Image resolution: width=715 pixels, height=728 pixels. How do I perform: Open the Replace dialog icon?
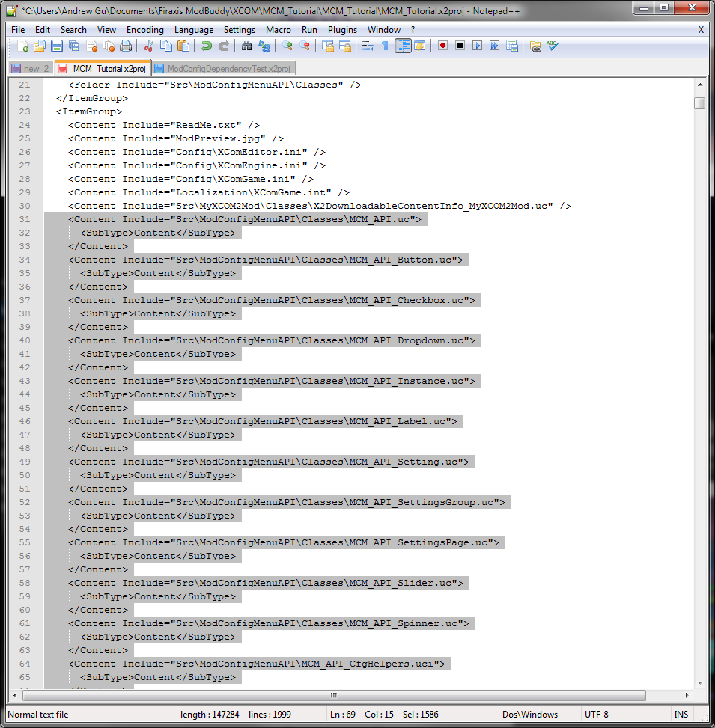coord(264,46)
